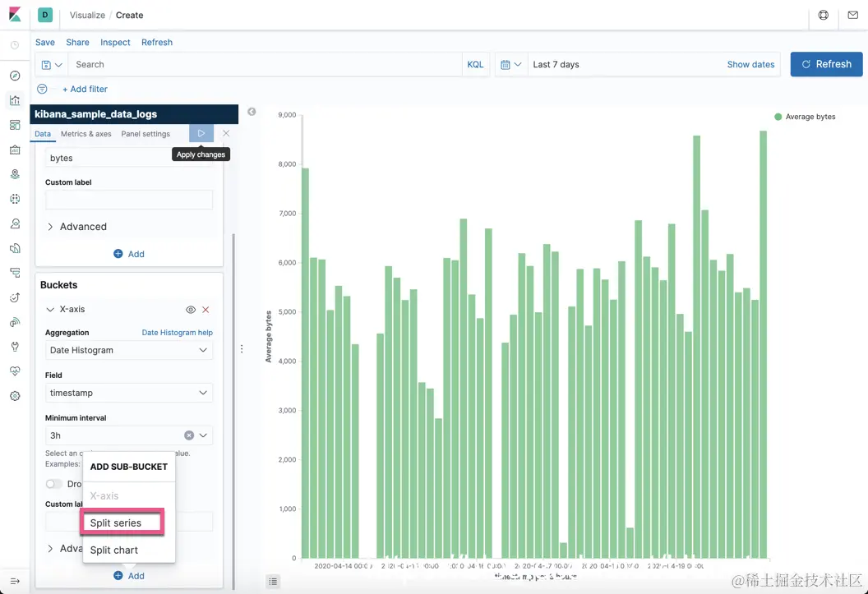Open the help menu icon
Viewport: 868px width, 594px height.
(823, 15)
